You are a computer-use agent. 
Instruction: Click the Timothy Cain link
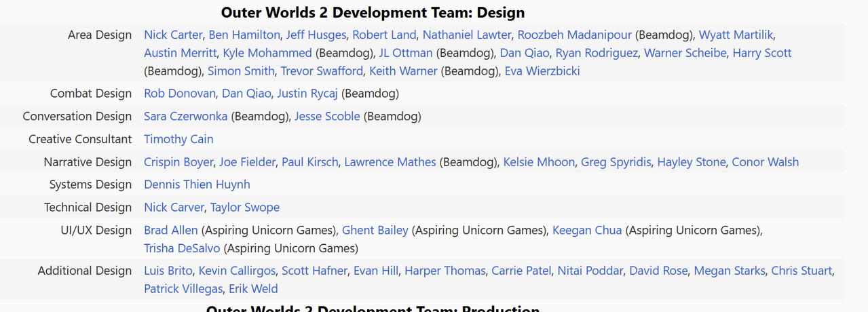178,139
